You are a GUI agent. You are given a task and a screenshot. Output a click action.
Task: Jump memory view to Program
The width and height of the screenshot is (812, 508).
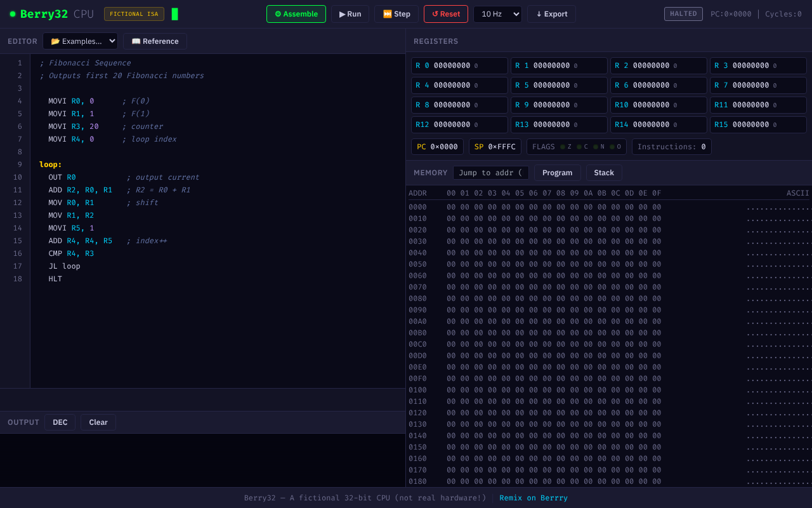click(x=558, y=173)
